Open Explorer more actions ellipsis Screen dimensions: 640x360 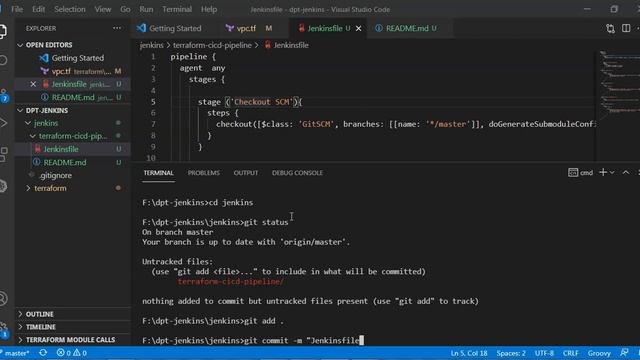point(117,28)
